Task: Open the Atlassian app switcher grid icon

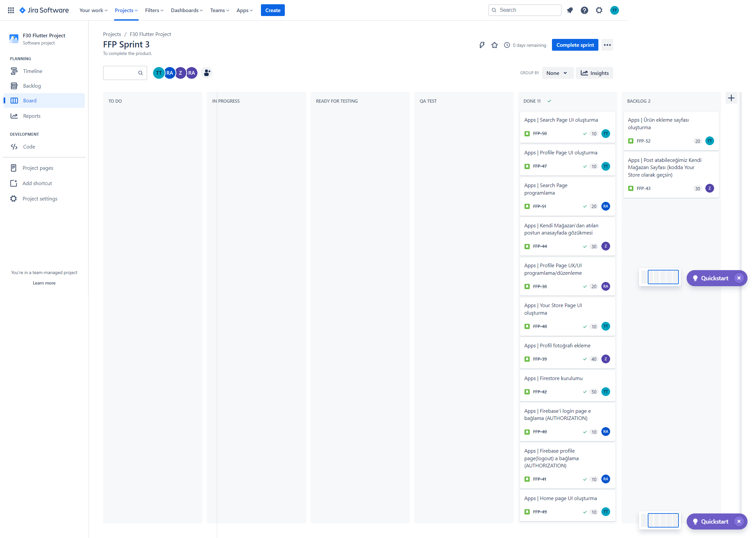Action: tap(11, 10)
